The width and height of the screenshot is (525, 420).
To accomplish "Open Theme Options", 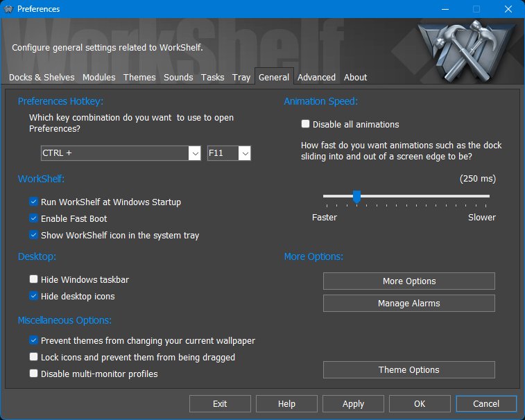I will click(x=408, y=370).
